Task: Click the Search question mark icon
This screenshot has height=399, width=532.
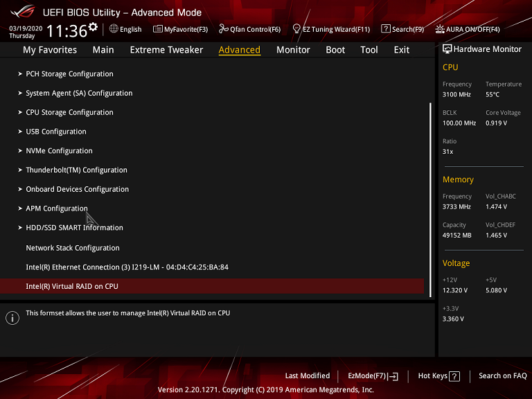Action: click(385, 29)
